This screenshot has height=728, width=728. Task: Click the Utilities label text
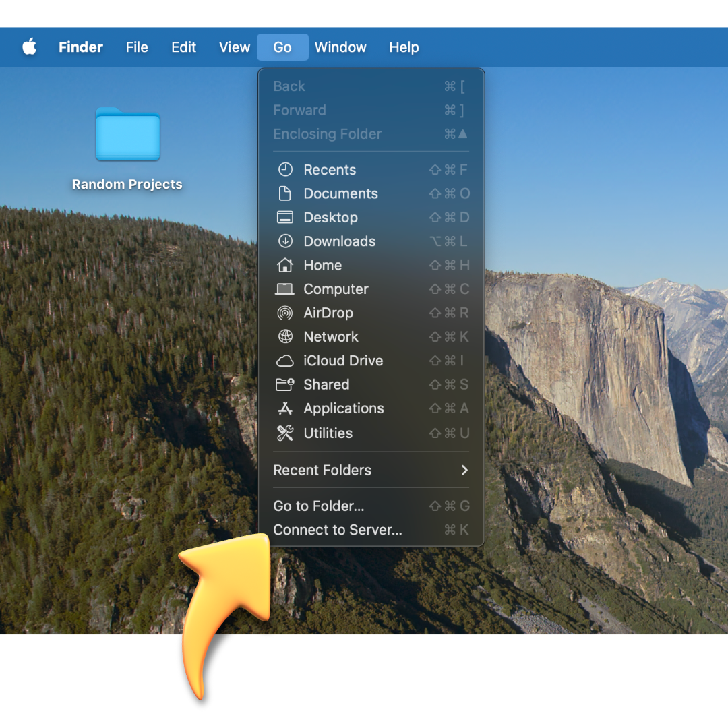pyautogui.click(x=328, y=433)
